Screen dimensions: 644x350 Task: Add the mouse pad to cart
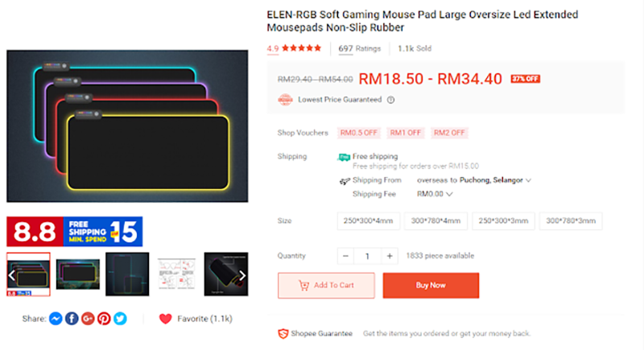tap(326, 285)
